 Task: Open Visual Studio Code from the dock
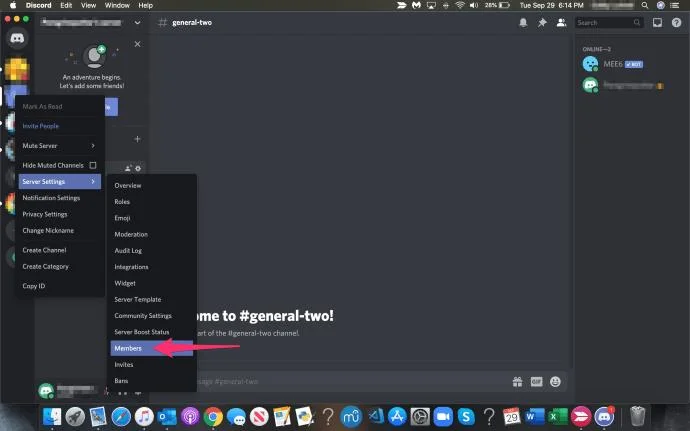(x=375, y=416)
